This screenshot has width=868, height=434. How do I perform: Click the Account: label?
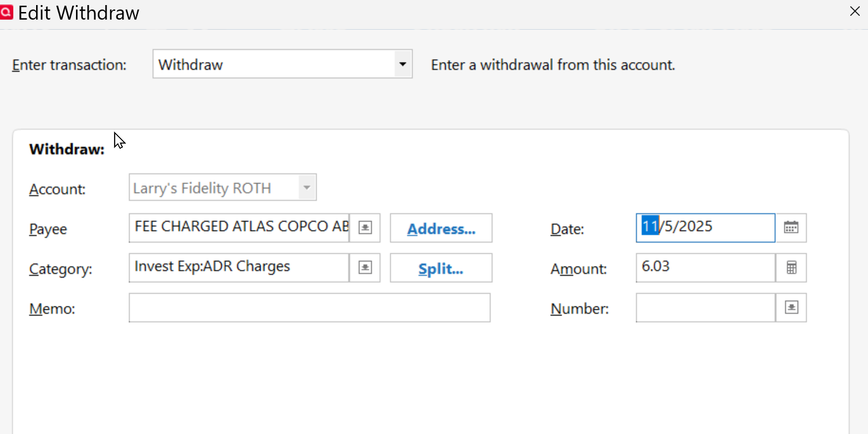click(58, 189)
